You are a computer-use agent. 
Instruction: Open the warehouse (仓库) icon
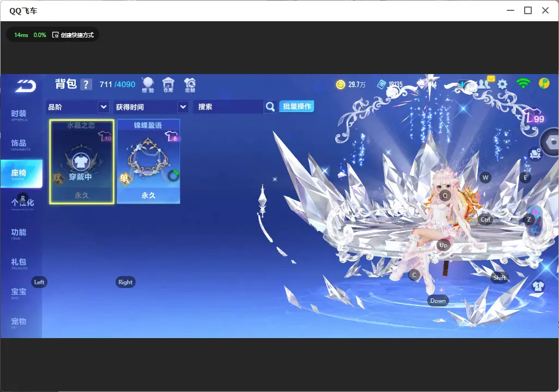[x=168, y=85]
